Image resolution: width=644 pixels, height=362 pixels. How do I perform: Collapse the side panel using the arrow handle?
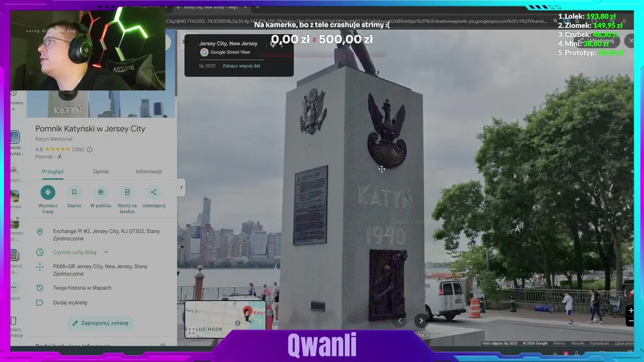[x=181, y=188]
